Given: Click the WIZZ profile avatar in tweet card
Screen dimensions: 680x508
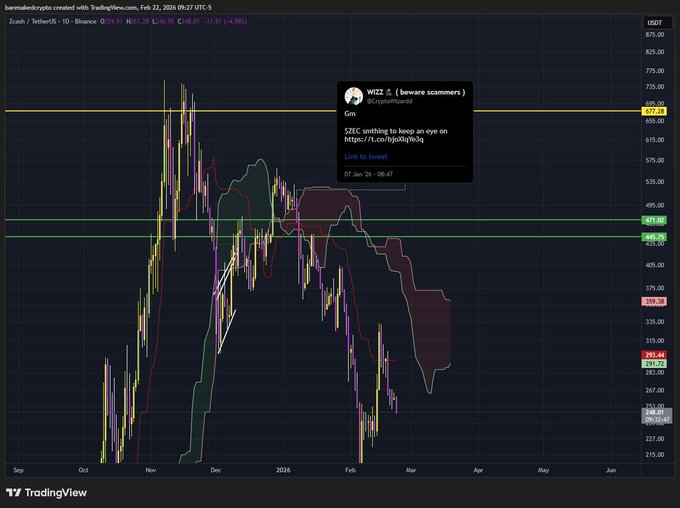Looking at the screenshot, I should click(x=353, y=96).
